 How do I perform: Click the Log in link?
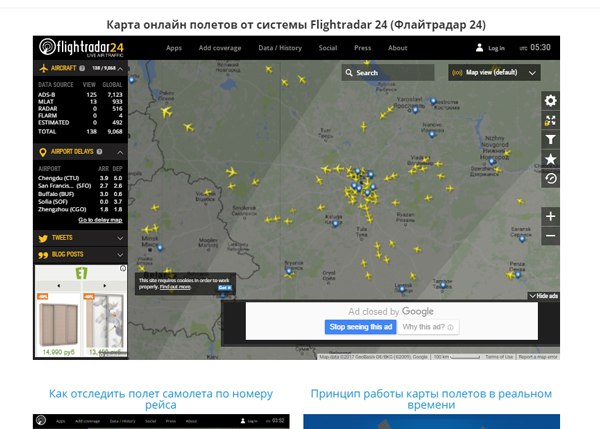(496, 48)
